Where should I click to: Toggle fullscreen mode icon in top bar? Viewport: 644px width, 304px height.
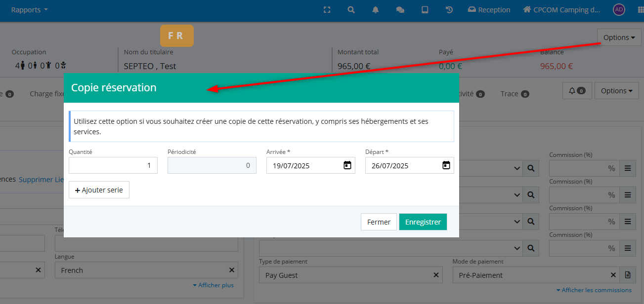point(327,10)
